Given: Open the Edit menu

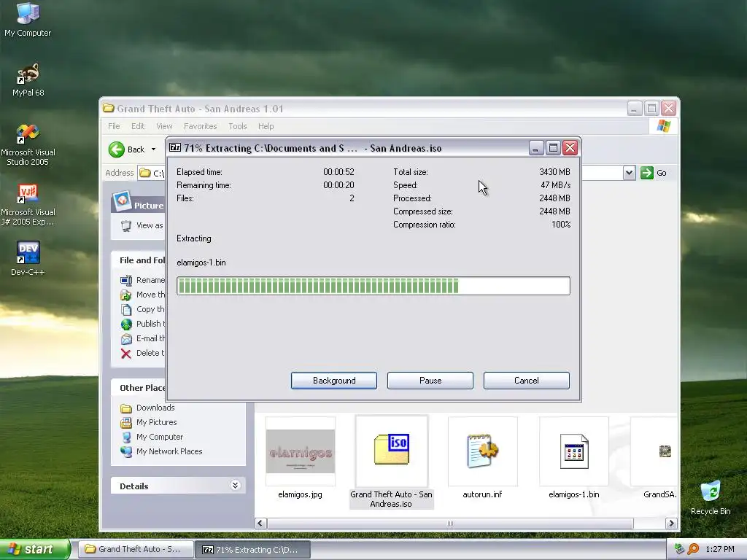Looking at the screenshot, I should (138, 126).
